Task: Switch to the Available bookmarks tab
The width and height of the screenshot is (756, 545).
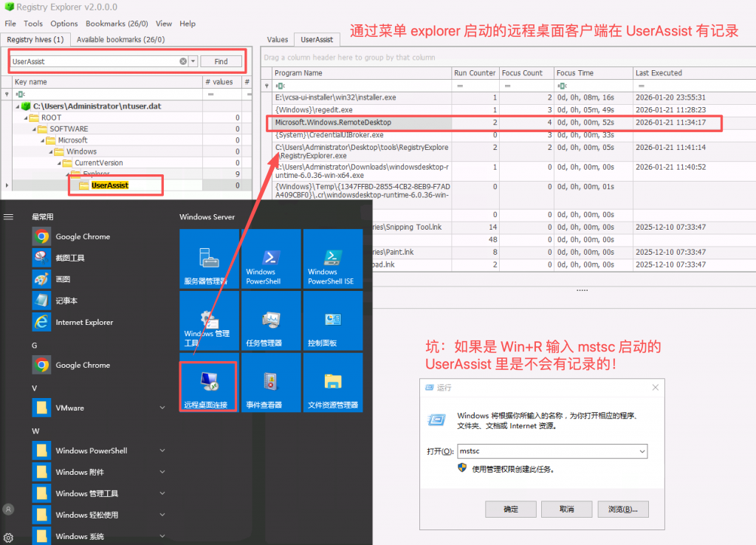Action: point(120,39)
